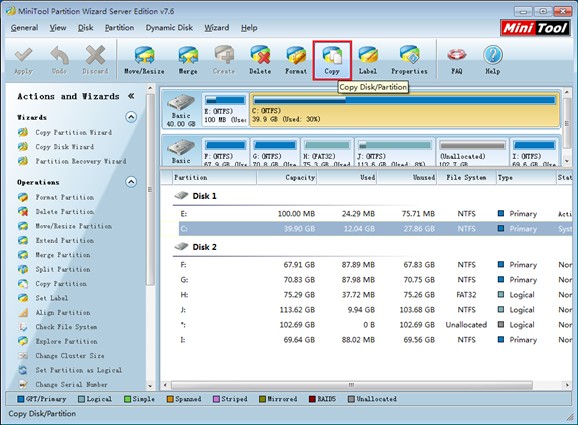Open the General menu
This screenshot has width=578, height=425.
point(24,28)
